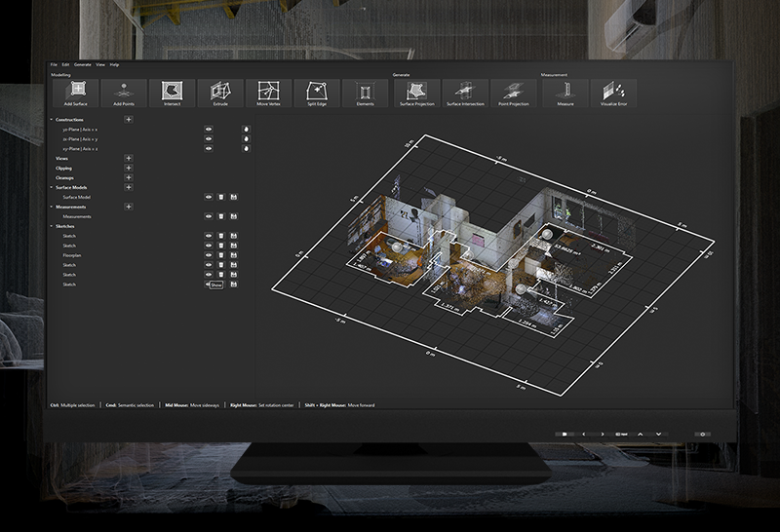The width and height of the screenshot is (780, 532).
Task: Toggle visibility of the Floorplan sketch
Action: 209,255
